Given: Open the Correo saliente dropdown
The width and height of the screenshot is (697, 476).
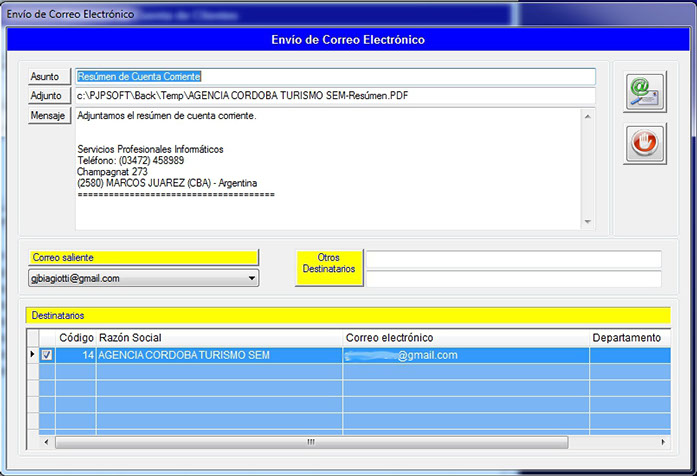Looking at the screenshot, I should [x=251, y=278].
